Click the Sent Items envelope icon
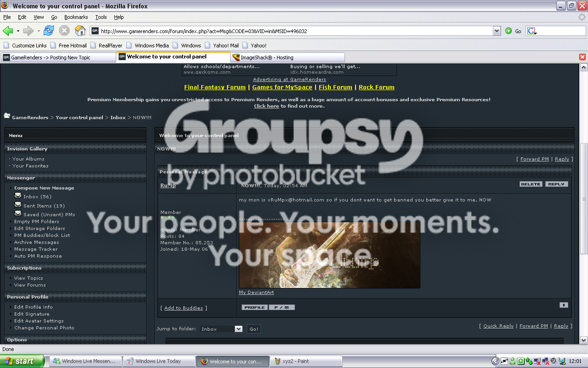This screenshot has width=588, height=368. pos(18,205)
